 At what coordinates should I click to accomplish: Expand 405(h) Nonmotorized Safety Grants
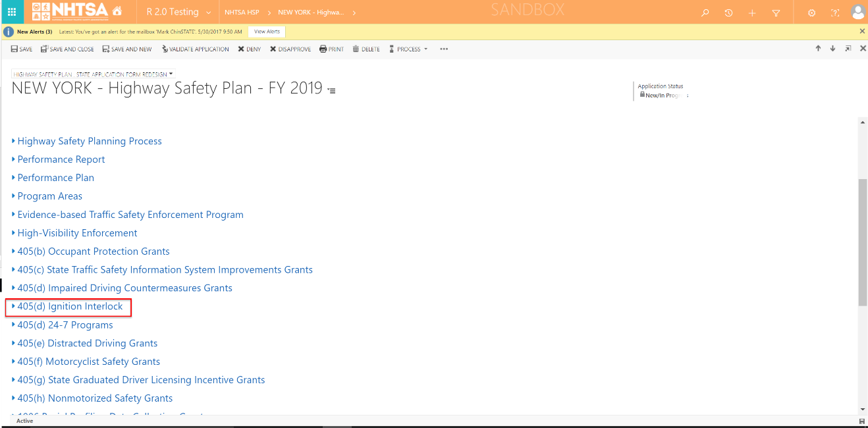point(92,399)
